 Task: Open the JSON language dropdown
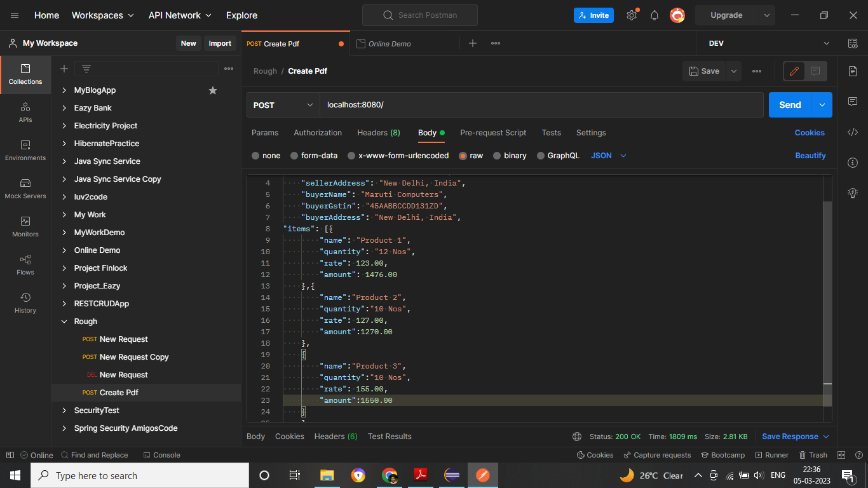(x=607, y=155)
